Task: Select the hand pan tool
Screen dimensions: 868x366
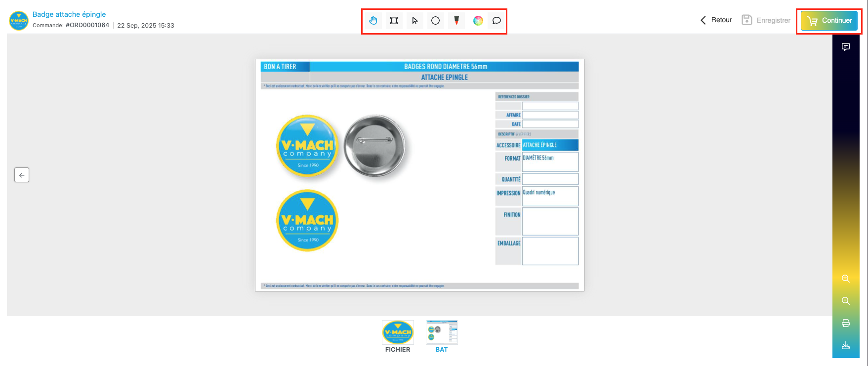Action: [373, 21]
